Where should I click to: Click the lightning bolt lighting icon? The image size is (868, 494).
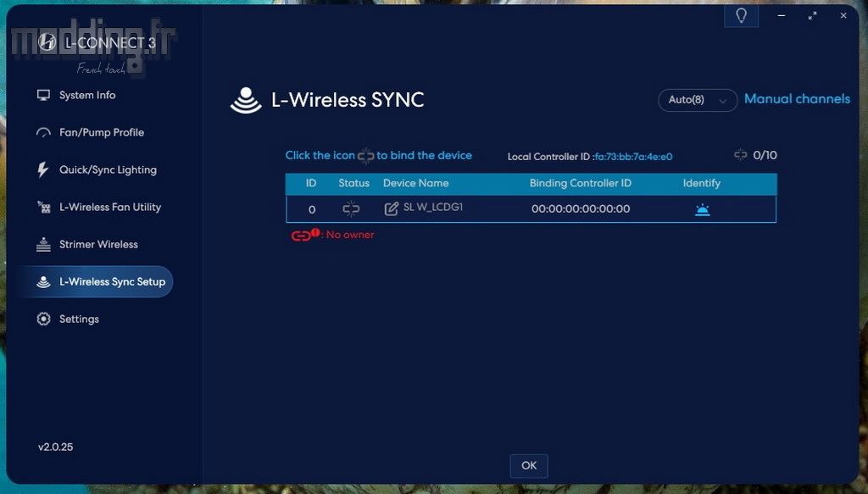click(x=43, y=169)
